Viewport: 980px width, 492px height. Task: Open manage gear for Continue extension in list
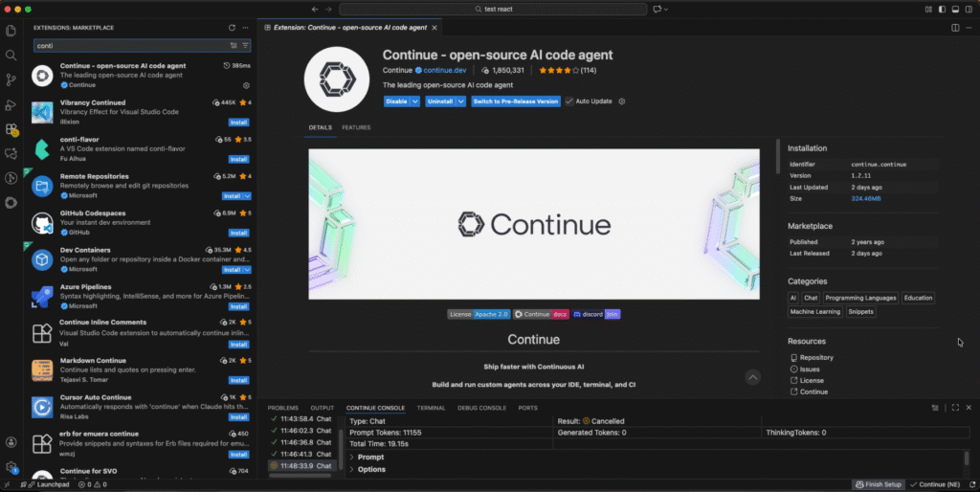(x=246, y=85)
